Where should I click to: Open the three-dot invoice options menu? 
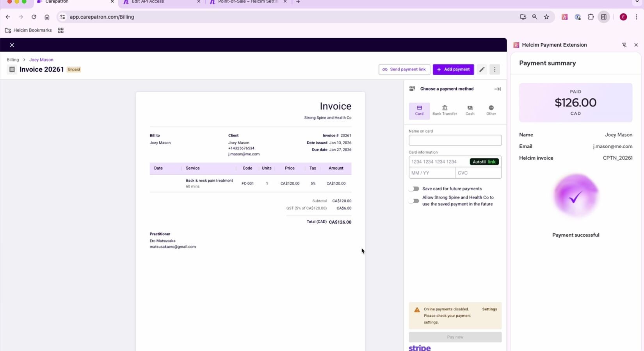point(495,69)
